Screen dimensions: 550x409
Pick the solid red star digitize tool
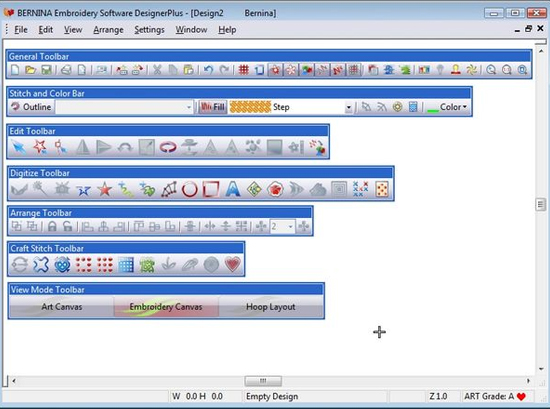tap(105, 189)
